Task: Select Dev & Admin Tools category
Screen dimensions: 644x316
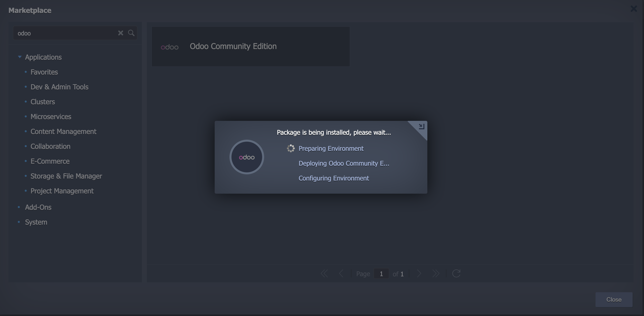Action: (60, 87)
